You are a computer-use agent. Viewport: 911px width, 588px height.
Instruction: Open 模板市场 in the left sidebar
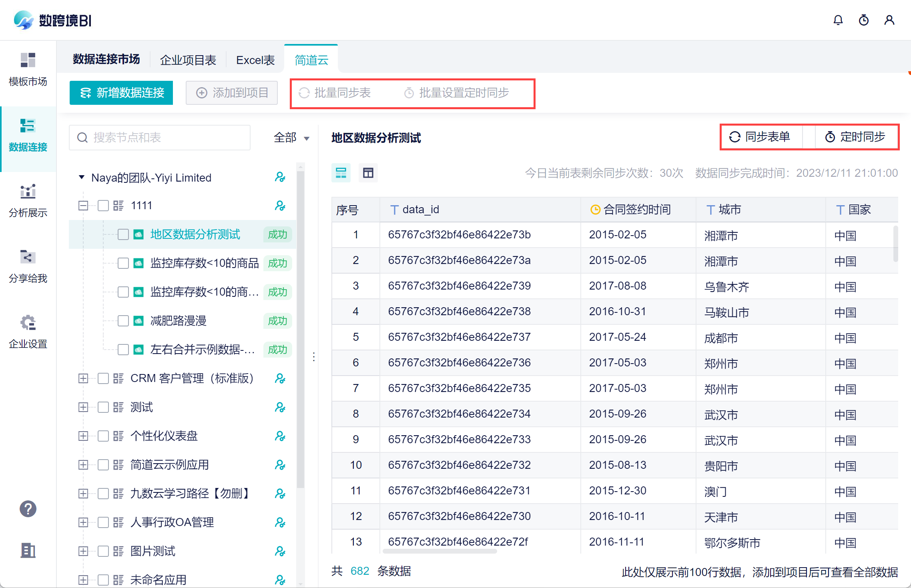[28, 70]
